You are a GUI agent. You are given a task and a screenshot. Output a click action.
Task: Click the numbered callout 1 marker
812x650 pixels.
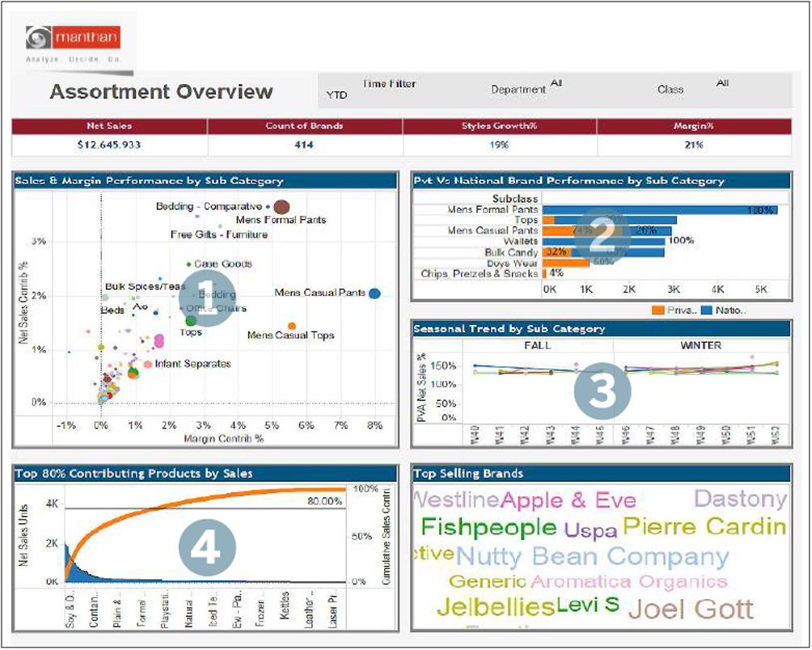point(205,298)
